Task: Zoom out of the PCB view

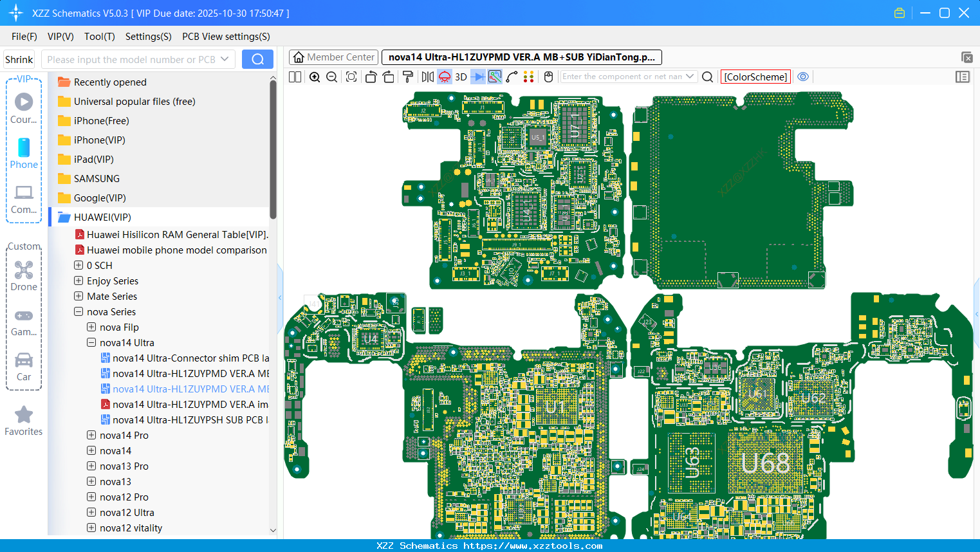Action: 331,77
